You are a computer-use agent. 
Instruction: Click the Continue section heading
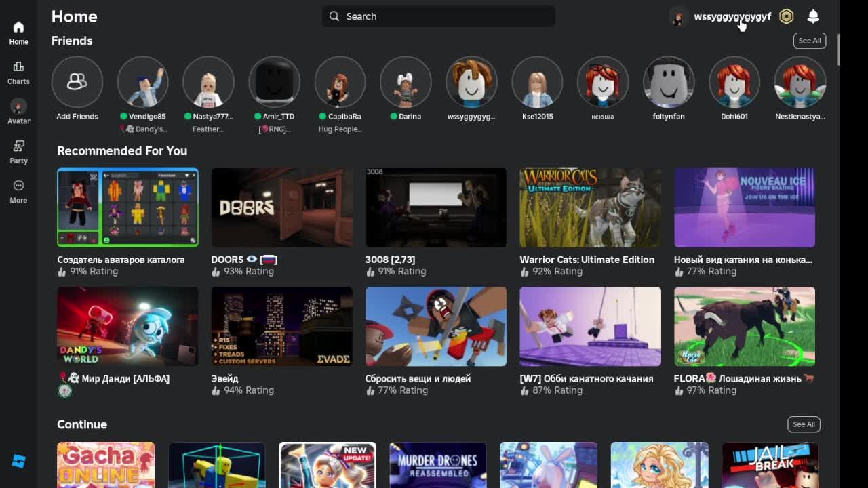[x=82, y=424]
